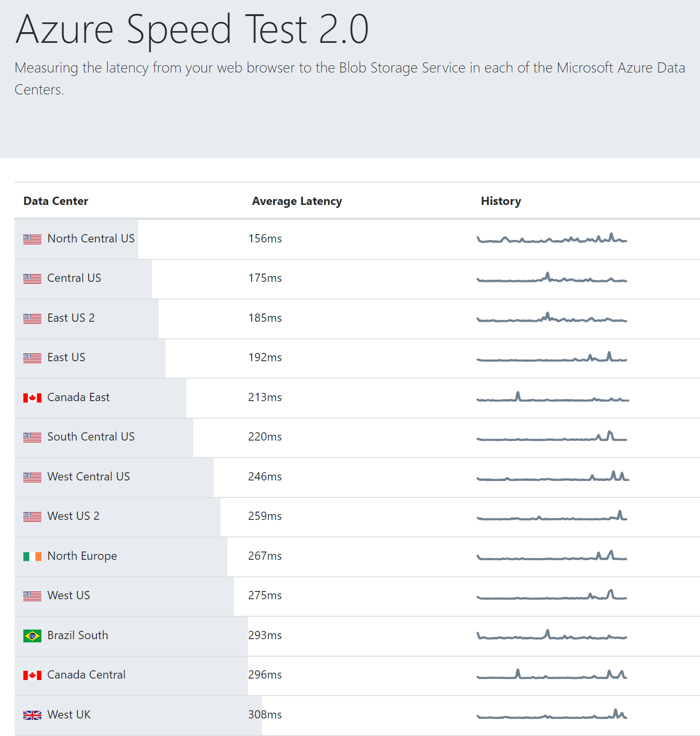Click the history sparkline for Canada East
The image size is (700, 736).
tap(552, 398)
